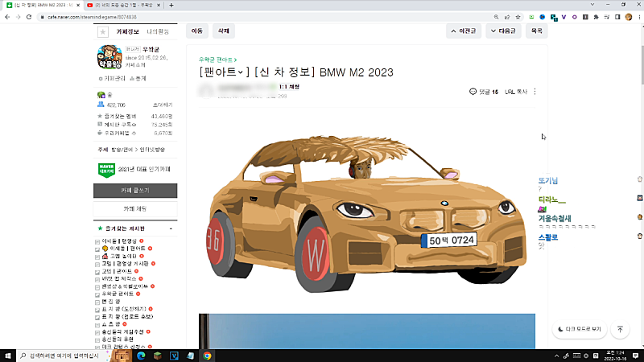The image size is (644, 362).
Task: Click the BMW M2 fan art image
Action: (x=367, y=213)
